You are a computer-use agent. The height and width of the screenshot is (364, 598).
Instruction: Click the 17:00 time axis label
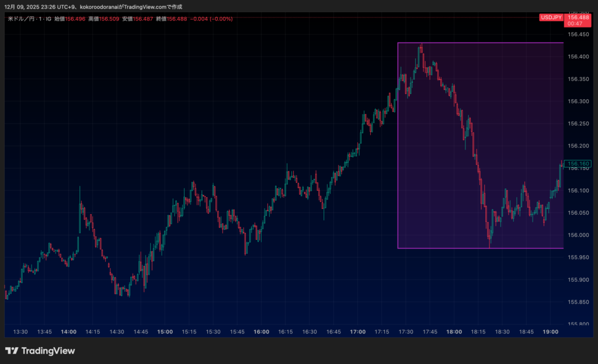(357, 331)
